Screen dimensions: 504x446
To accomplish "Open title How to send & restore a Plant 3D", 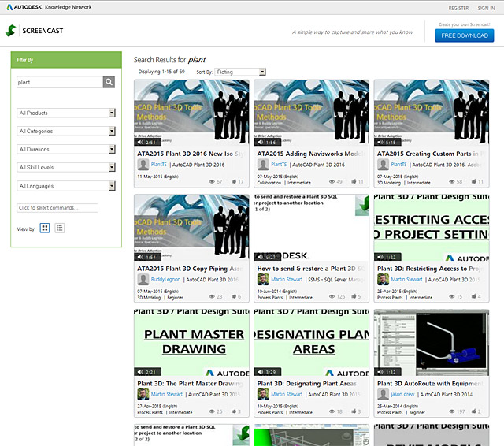I will point(311,269).
